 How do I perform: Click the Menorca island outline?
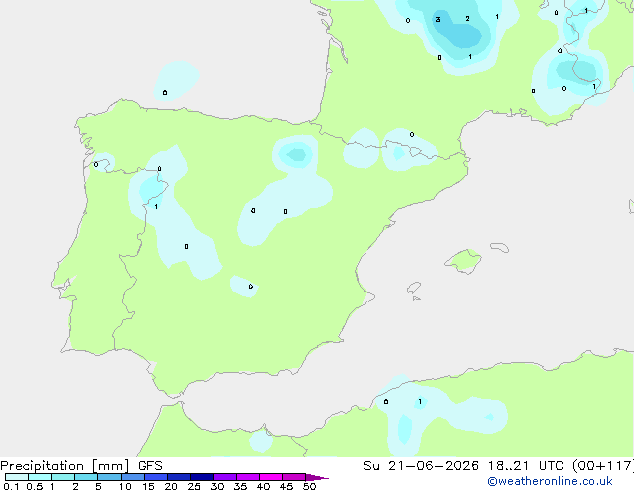(500, 247)
